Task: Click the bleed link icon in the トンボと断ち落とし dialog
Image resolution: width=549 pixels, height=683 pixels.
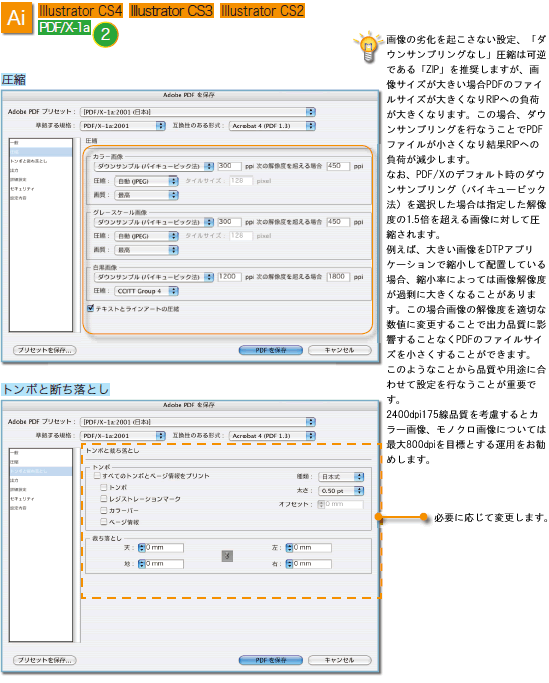Action: [x=227, y=556]
